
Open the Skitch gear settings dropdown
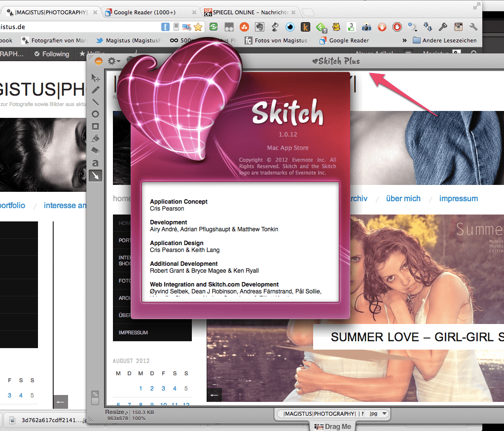coord(114,61)
